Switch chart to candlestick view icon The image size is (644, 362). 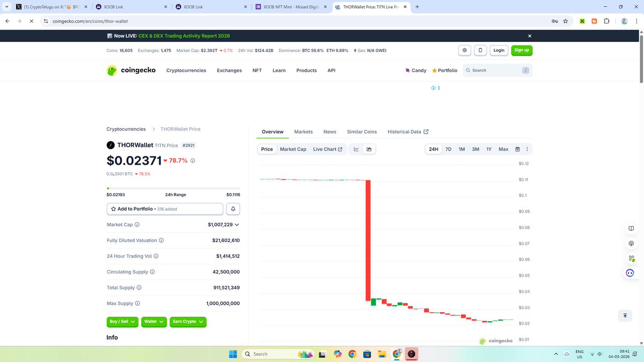[x=369, y=149]
